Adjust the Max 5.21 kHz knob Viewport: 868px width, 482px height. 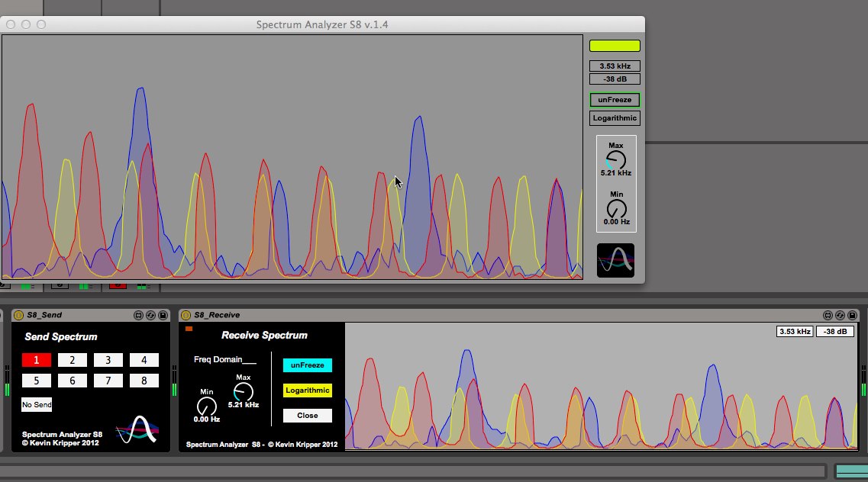tap(615, 159)
